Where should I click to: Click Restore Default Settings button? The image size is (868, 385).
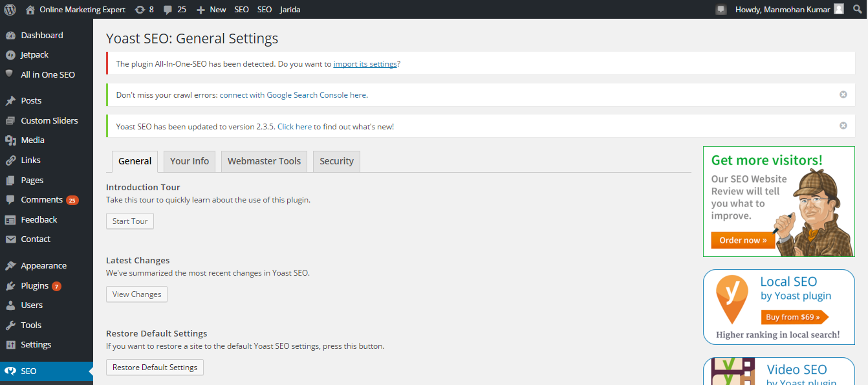point(155,368)
